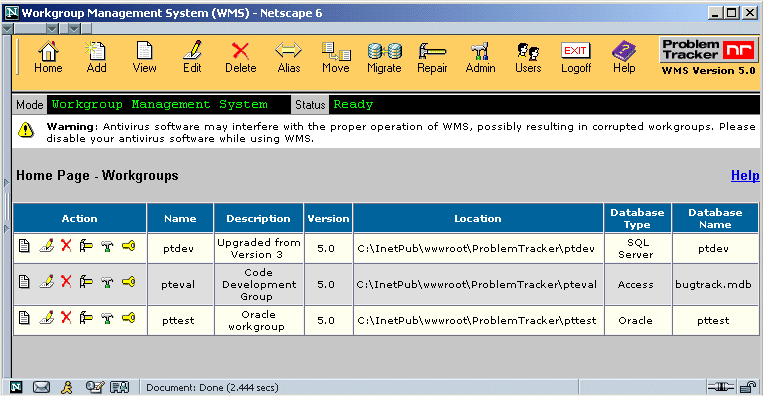Open the Help link on Home Page
Screen dimensions: 763x396
(745, 176)
